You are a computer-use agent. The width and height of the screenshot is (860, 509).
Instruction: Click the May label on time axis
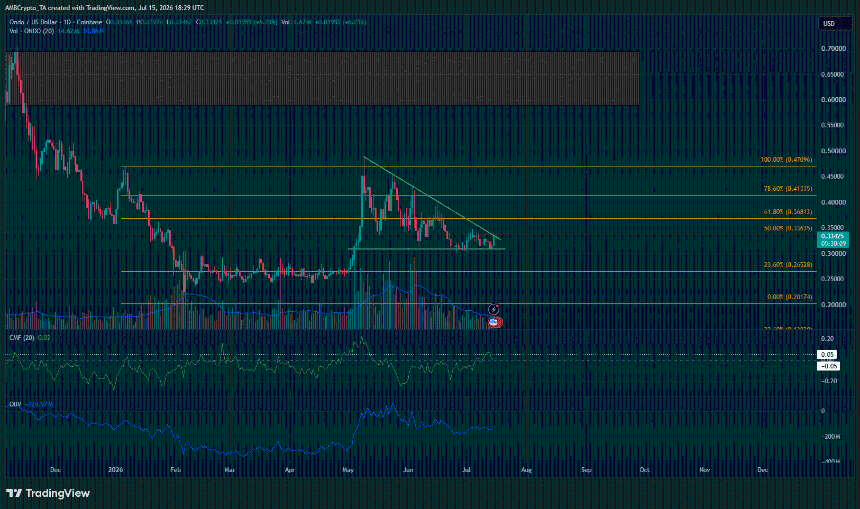[348, 470]
